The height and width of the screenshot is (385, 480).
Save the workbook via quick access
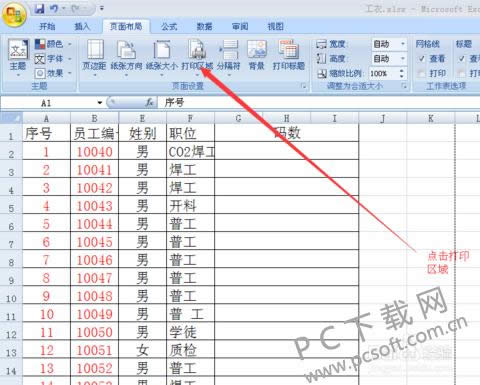[x=40, y=9]
